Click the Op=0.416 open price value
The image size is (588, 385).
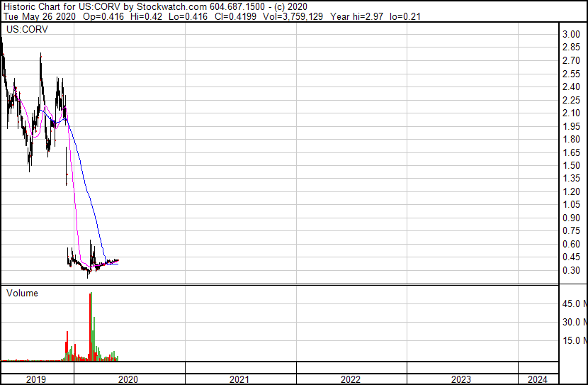[x=103, y=16]
